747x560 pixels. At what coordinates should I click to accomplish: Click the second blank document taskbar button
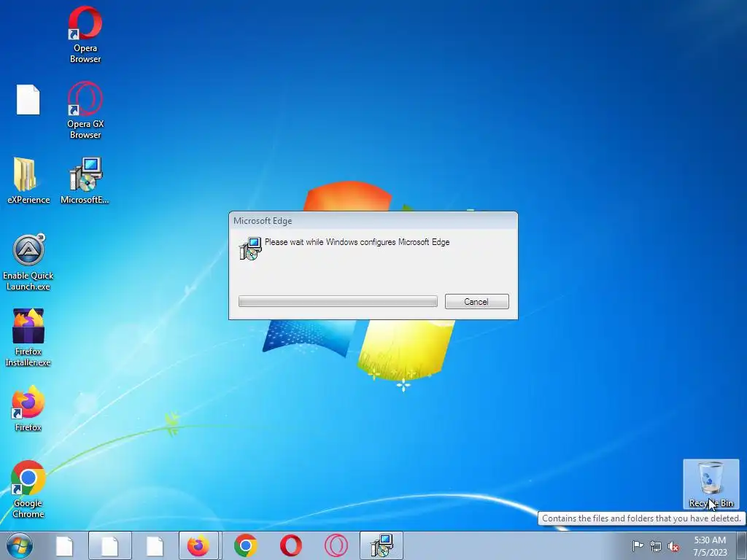109,545
